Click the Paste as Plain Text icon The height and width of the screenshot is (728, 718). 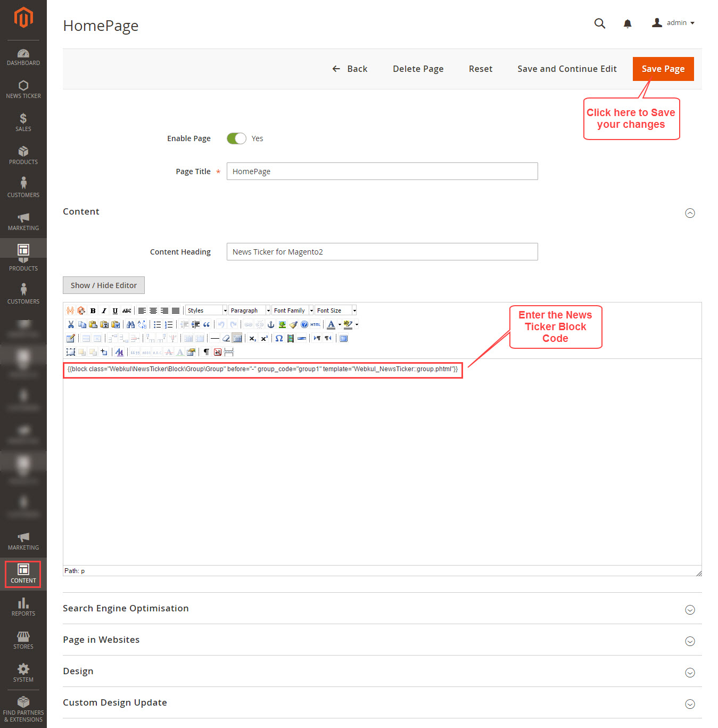104,324
